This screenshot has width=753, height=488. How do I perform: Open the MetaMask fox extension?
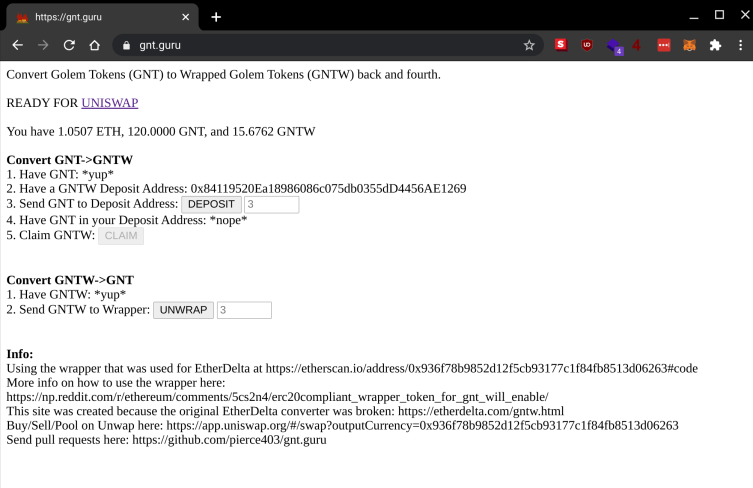690,45
